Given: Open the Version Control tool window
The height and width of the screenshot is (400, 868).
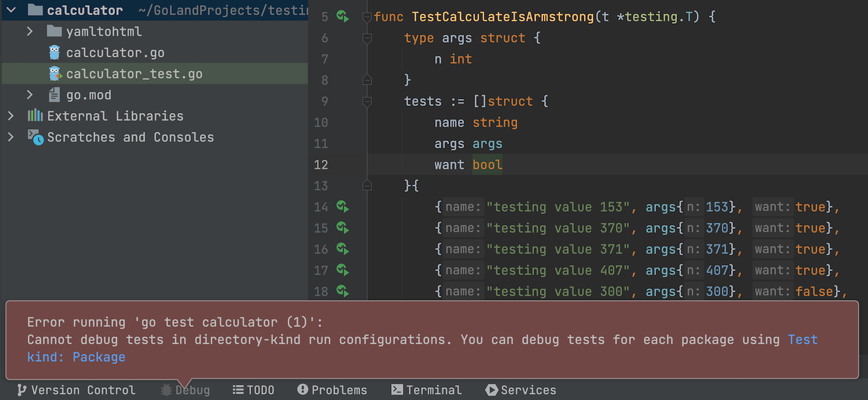Looking at the screenshot, I should click(76, 390).
